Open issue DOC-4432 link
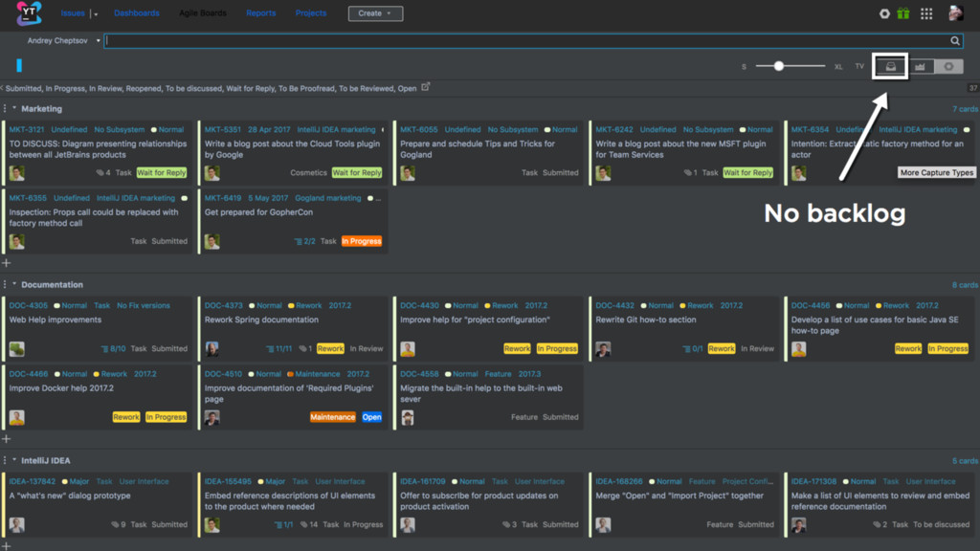Screen dimensions: 980x551 [614, 305]
